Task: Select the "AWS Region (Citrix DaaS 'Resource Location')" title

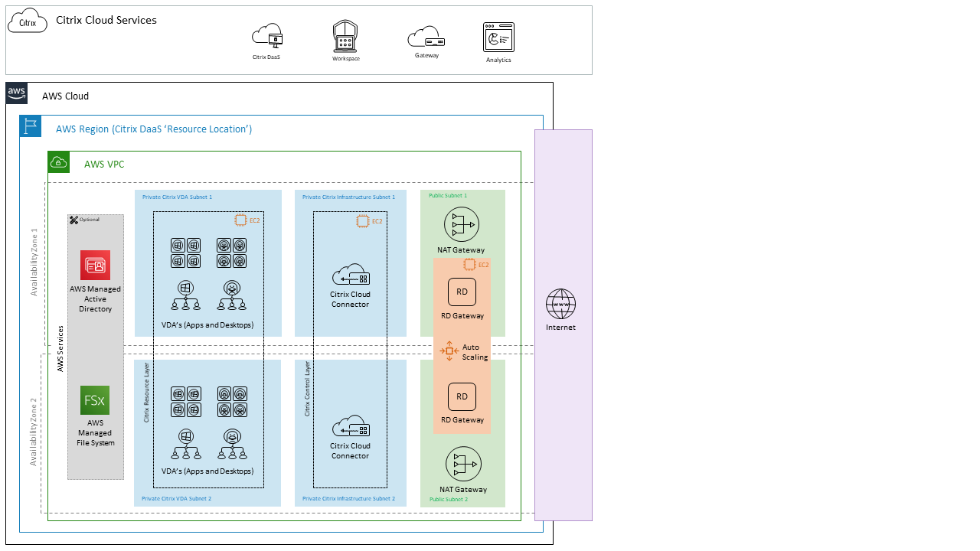Action: pyautogui.click(x=154, y=129)
